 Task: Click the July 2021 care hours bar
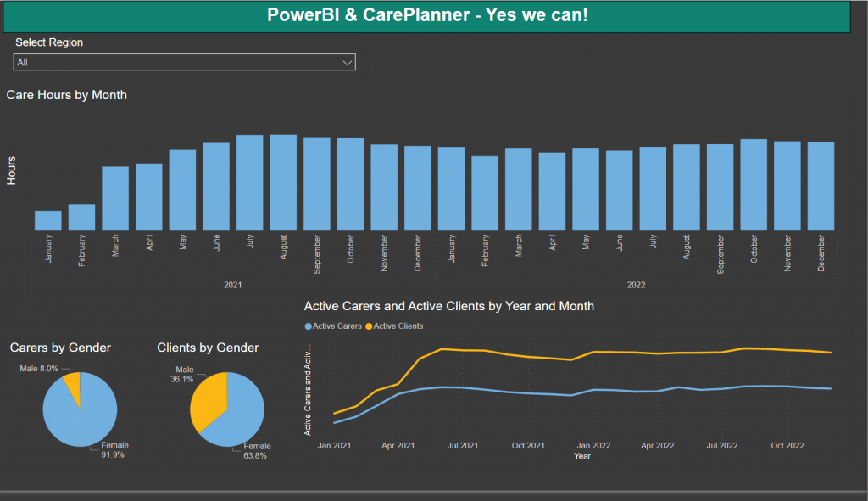click(250, 182)
